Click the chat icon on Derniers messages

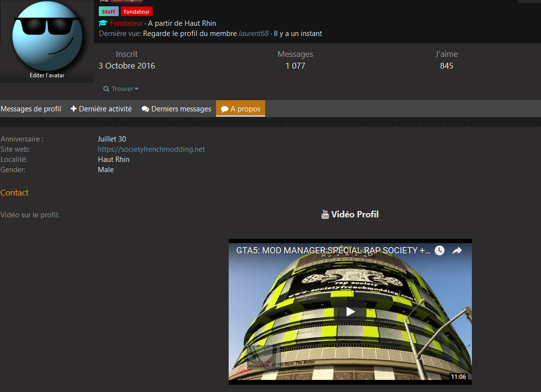tap(145, 109)
